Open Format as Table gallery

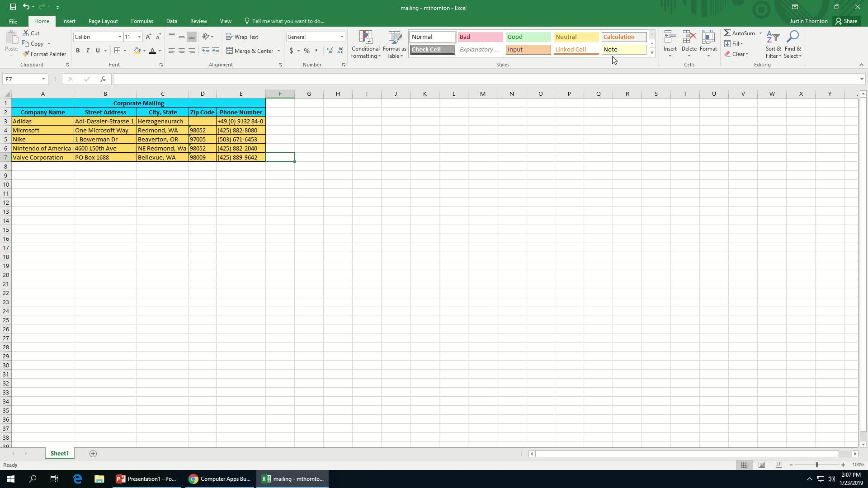[x=394, y=44]
